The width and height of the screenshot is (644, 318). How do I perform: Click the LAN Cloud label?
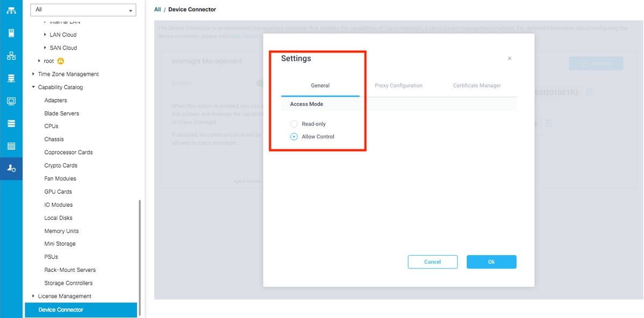click(x=63, y=34)
